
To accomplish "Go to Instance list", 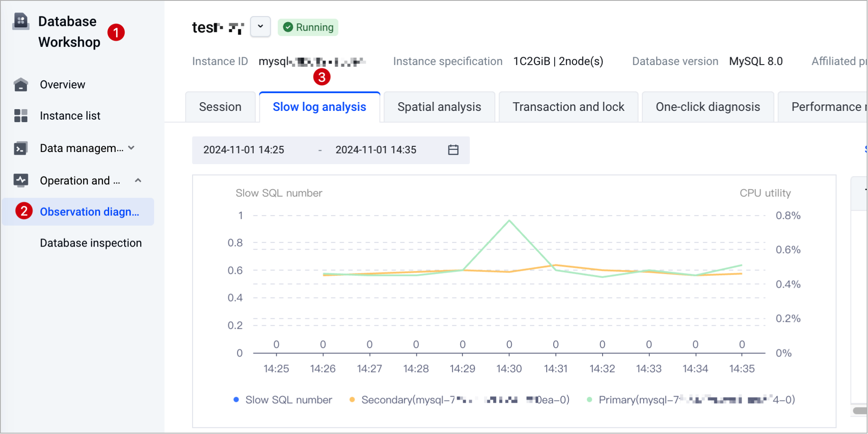I will 70,116.
